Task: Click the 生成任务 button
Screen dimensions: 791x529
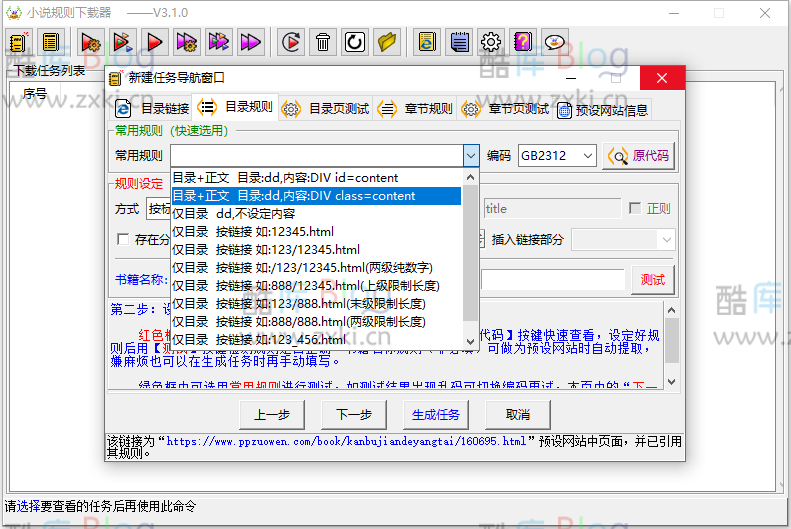Action: pos(436,415)
